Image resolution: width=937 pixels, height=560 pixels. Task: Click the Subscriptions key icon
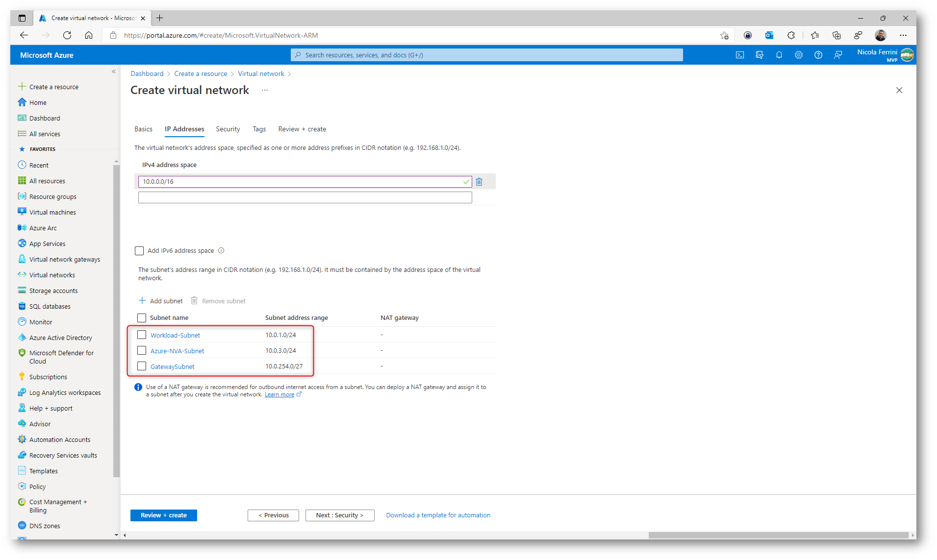click(x=22, y=377)
